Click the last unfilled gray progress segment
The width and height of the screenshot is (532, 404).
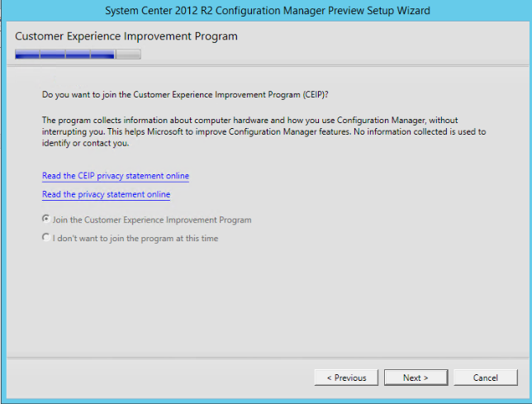128,55
